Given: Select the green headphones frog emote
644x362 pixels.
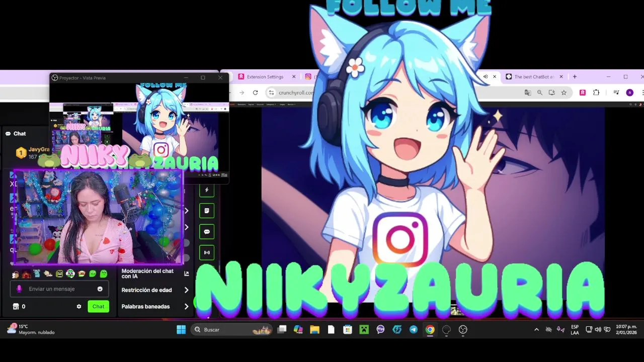Looking at the screenshot, I should (x=70, y=274).
